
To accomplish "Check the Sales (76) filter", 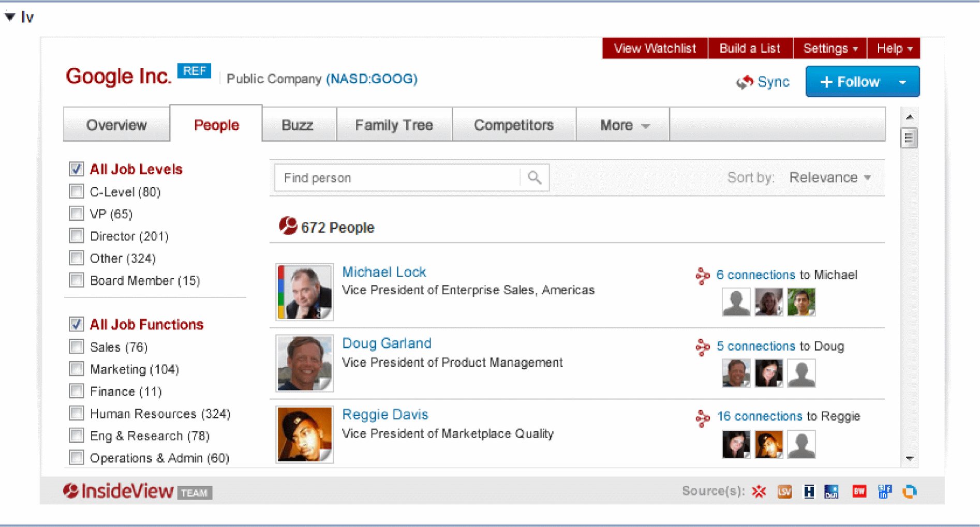I will click(x=76, y=347).
